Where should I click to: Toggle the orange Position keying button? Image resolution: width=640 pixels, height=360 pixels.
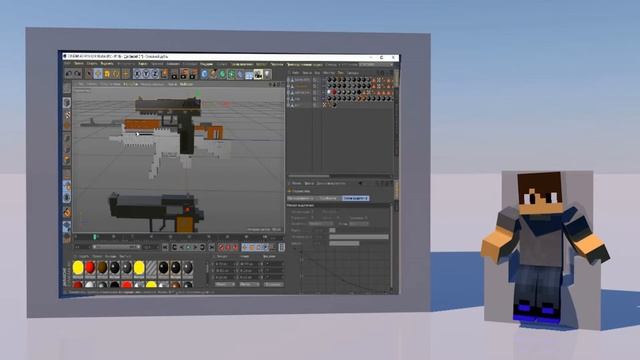(244, 247)
